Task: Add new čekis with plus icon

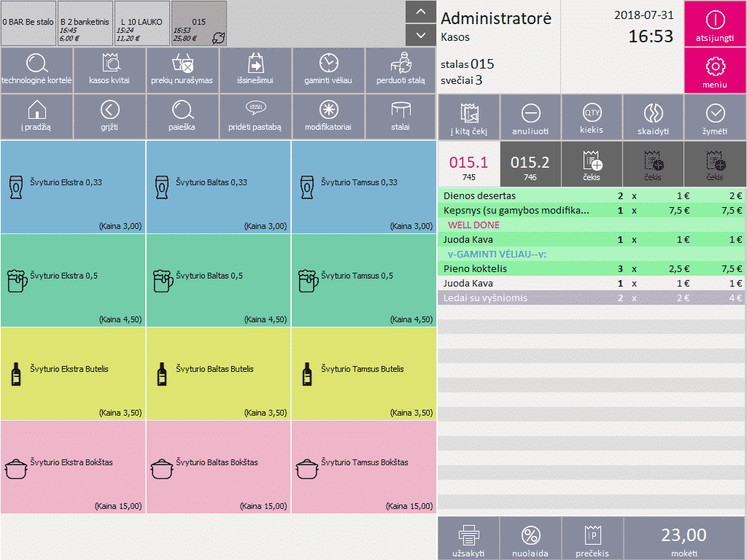Action: pos(592,163)
